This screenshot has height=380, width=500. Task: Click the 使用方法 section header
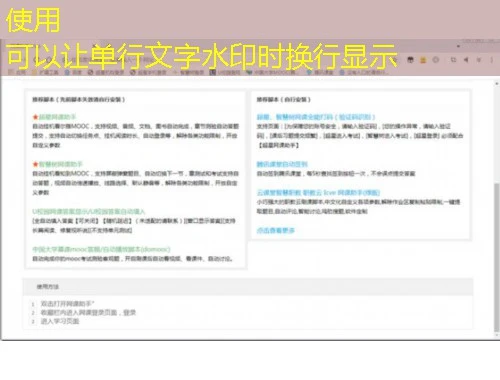pos(248,287)
